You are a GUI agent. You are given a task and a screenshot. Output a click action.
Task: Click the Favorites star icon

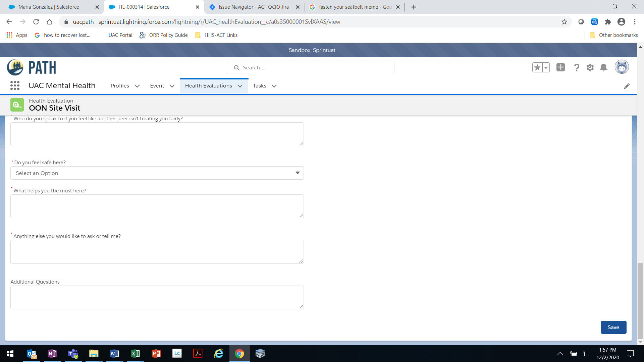coord(537,68)
